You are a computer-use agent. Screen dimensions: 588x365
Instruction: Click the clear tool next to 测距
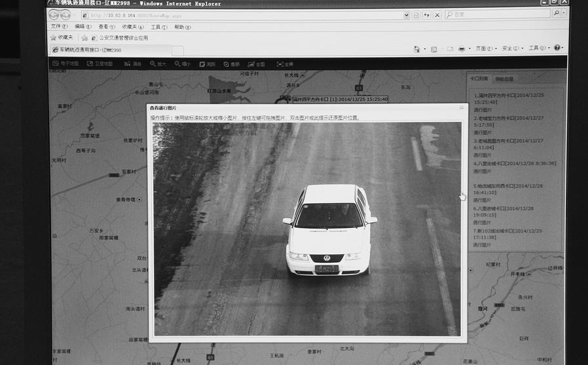point(232,64)
